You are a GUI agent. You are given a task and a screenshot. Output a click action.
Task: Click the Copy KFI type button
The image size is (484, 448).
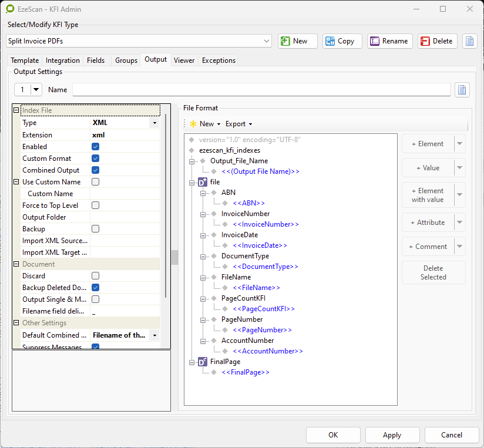tap(342, 41)
